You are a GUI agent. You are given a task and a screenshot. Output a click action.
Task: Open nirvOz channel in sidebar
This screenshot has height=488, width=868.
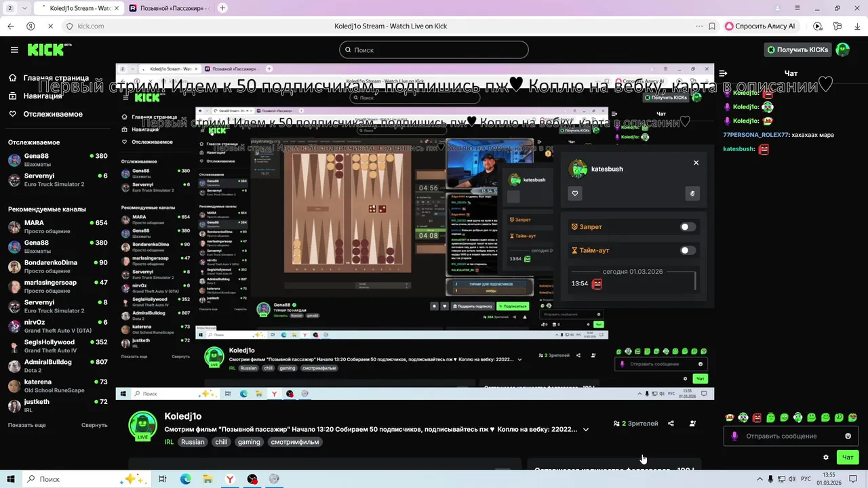(x=58, y=326)
